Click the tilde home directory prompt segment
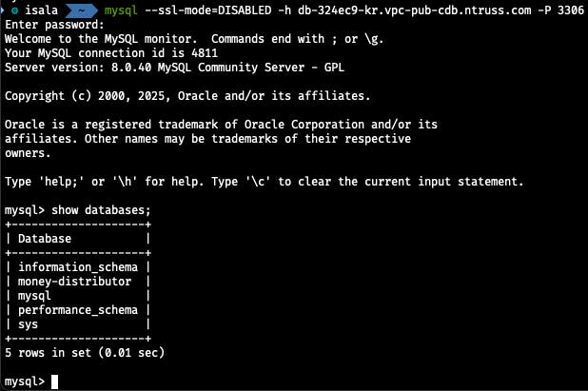The width and height of the screenshot is (588, 391). tap(84, 9)
